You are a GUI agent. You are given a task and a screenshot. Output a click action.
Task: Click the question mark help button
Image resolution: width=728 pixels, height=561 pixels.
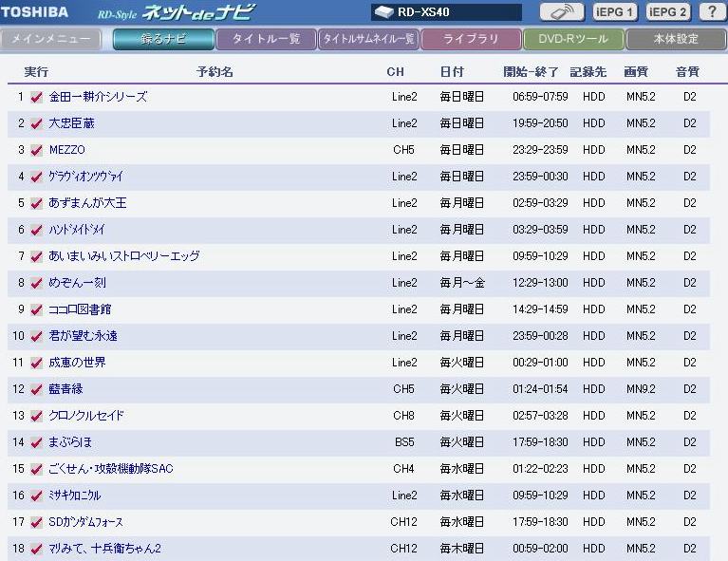(x=713, y=12)
